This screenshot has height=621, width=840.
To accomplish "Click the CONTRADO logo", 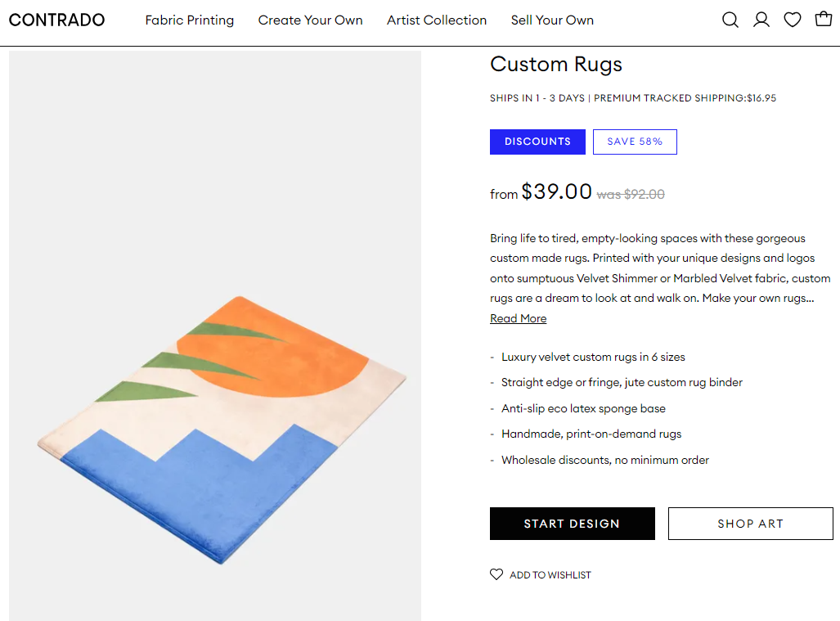I will tap(56, 19).
